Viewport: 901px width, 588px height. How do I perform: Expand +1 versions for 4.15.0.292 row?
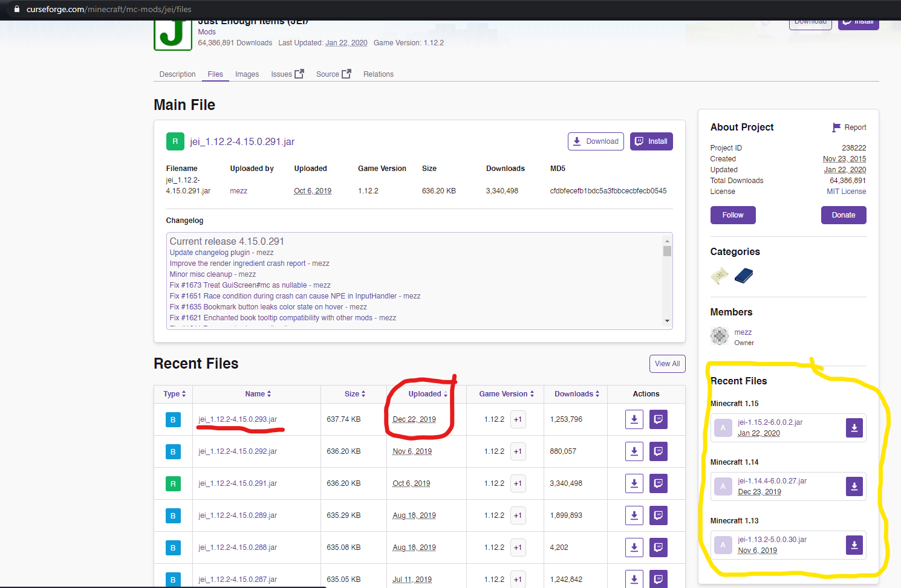(x=518, y=451)
